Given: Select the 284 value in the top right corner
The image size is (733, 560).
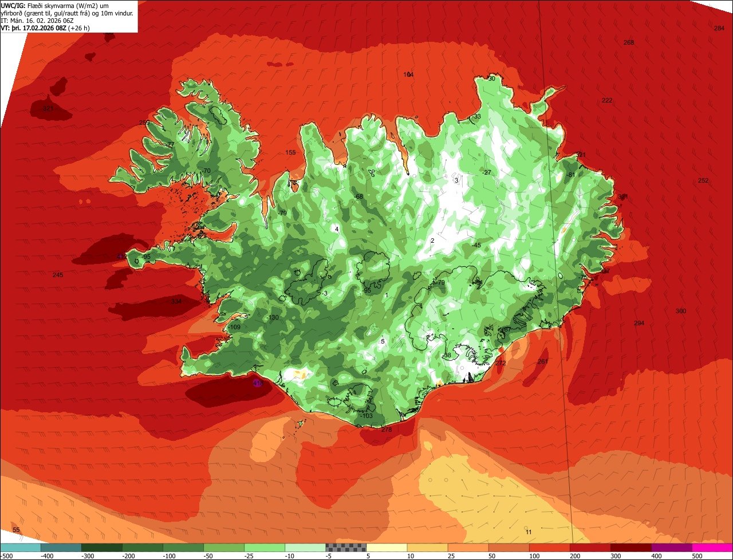Looking at the screenshot, I should [x=719, y=28].
